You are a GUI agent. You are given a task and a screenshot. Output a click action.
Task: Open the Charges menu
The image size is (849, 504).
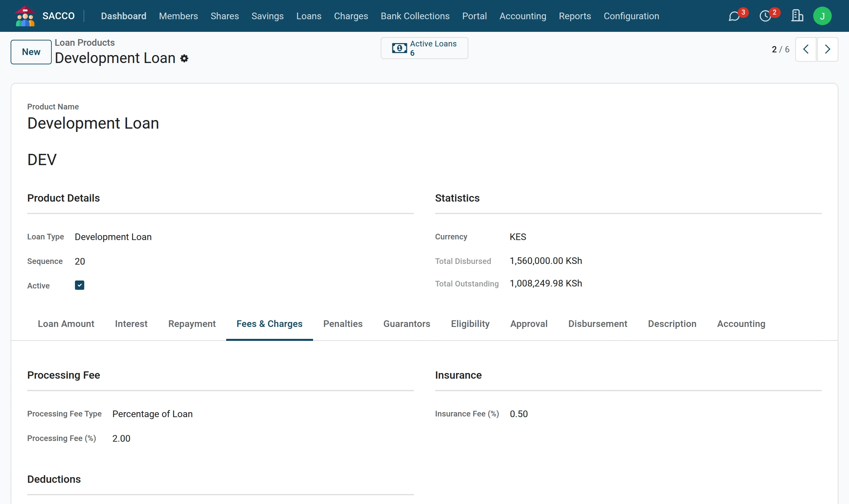point(351,16)
